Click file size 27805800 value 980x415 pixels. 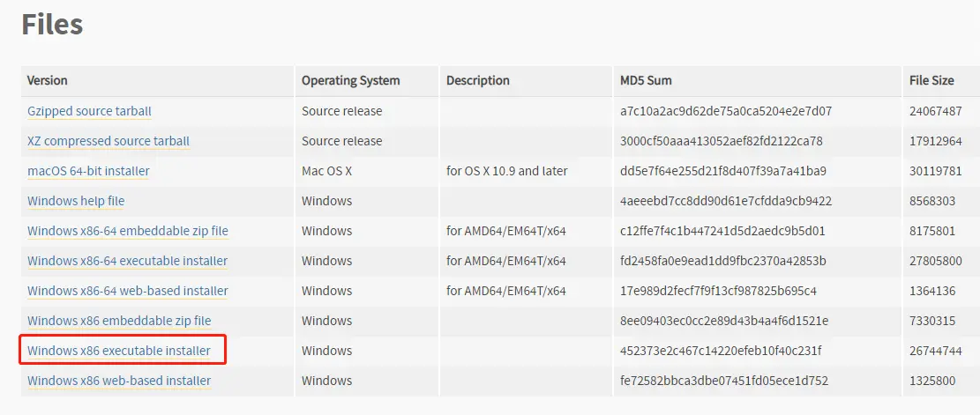click(x=935, y=262)
